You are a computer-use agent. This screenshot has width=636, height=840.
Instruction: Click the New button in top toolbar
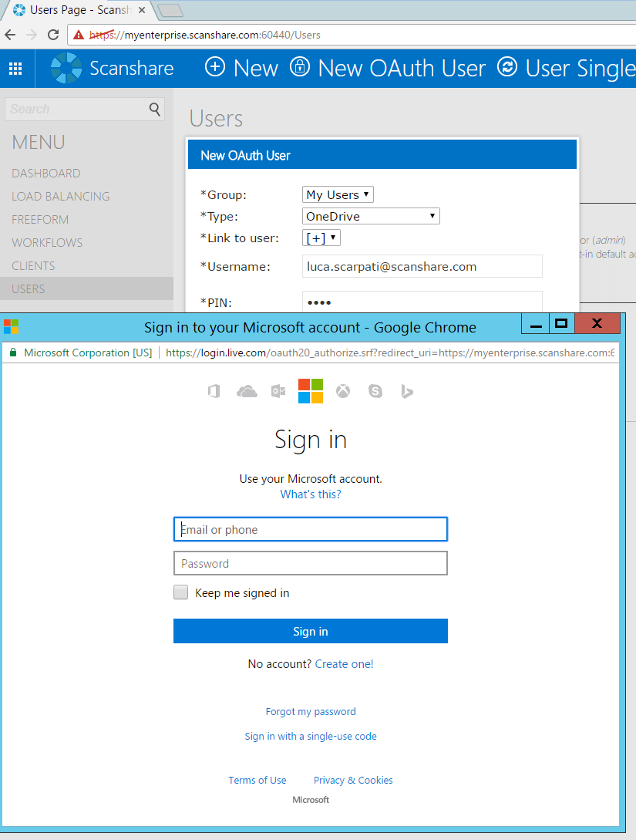[x=241, y=68]
